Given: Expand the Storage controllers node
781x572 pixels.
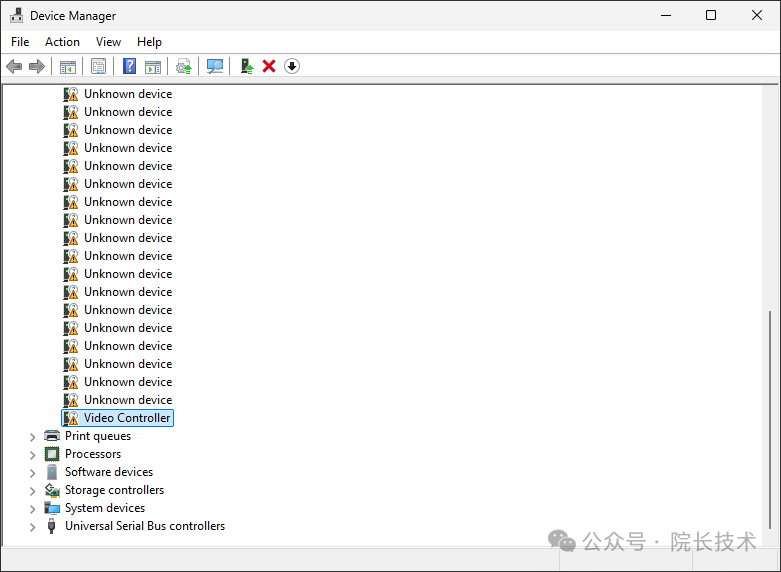Looking at the screenshot, I should pyautogui.click(x=32, y=491).
